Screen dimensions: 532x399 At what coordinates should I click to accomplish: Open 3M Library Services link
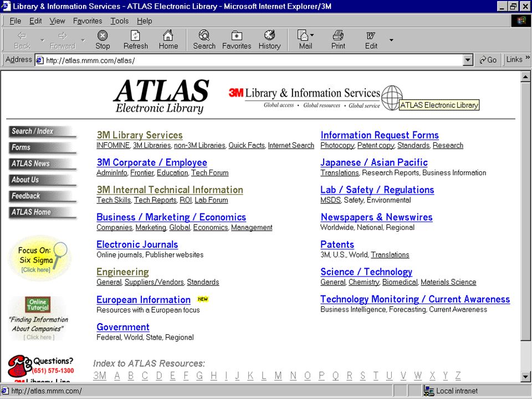point(140,135)
